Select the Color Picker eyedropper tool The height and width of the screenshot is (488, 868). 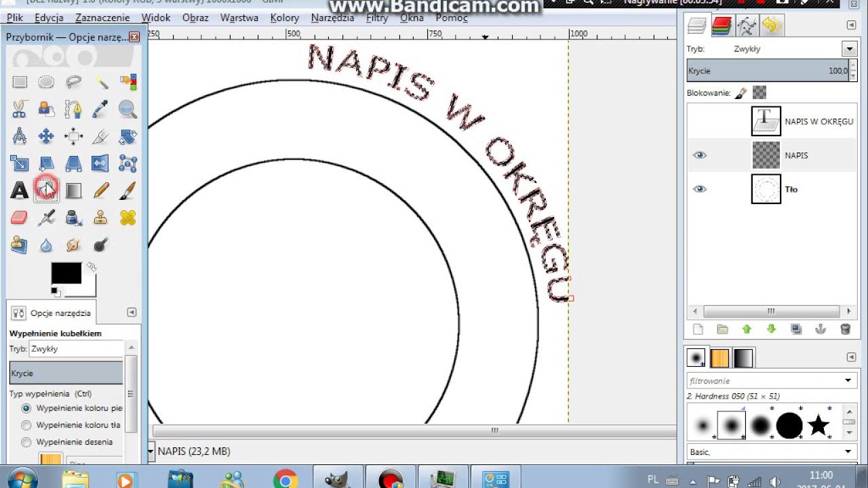[101, 109]
